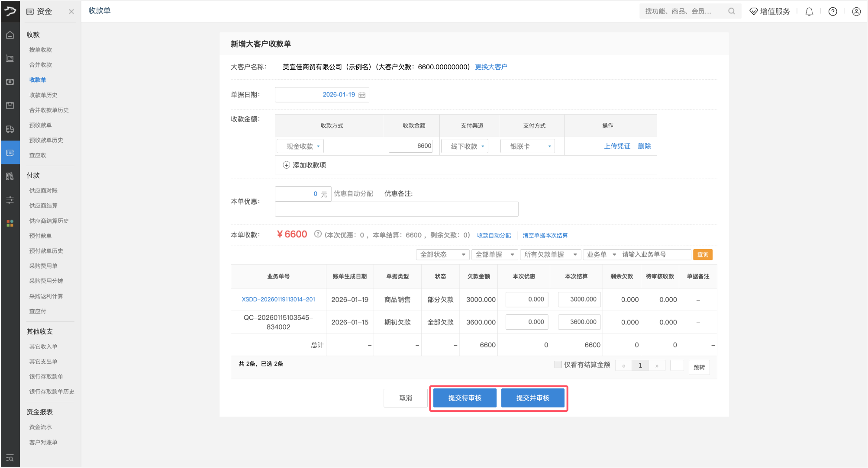Screen dimensions: 868x468
Task: Go to next page with the » arrow
Action: [x=657, y=365]
